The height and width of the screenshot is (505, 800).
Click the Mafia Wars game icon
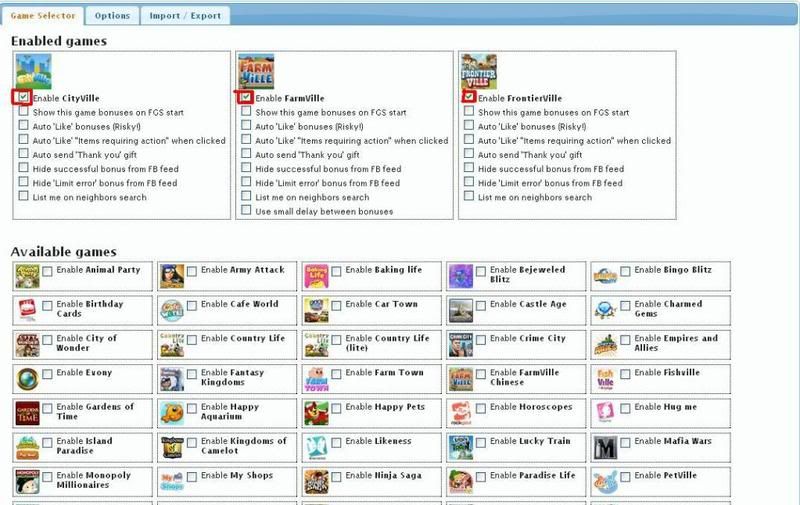point(605,447)
